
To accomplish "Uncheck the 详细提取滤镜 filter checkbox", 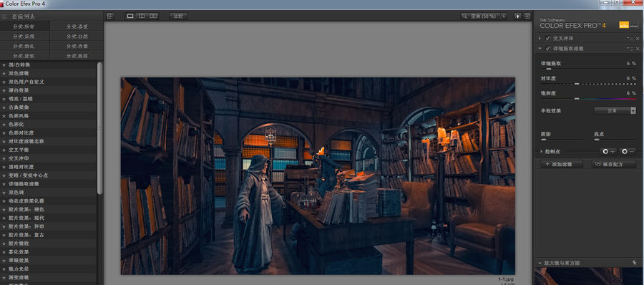I will pyautogui.click(x=547, y=49).
